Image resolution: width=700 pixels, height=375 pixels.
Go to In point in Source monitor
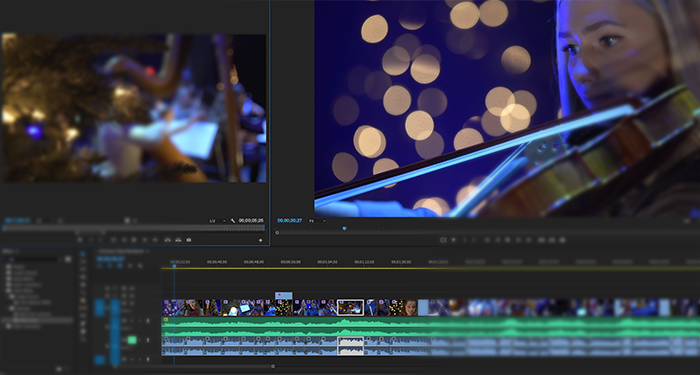coord(113,240)
